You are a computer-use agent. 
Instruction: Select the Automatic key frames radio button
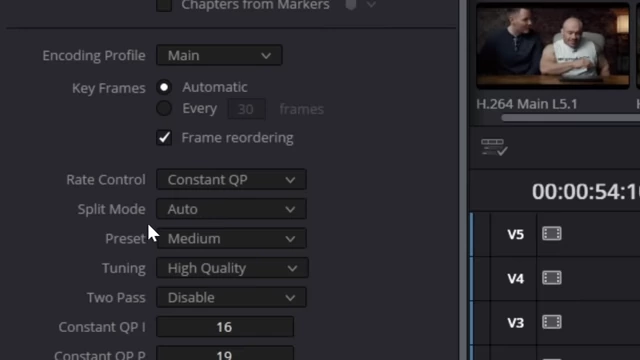click(x=164, y=87)
